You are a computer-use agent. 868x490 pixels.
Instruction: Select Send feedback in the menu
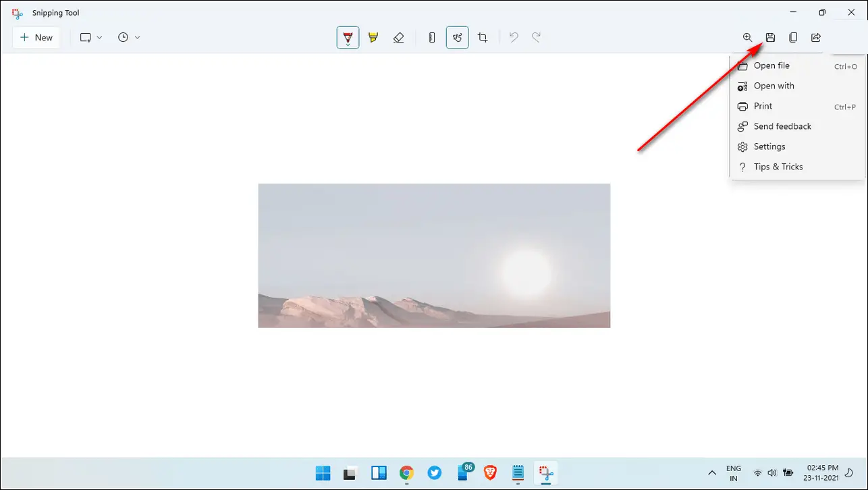[797, 126]
